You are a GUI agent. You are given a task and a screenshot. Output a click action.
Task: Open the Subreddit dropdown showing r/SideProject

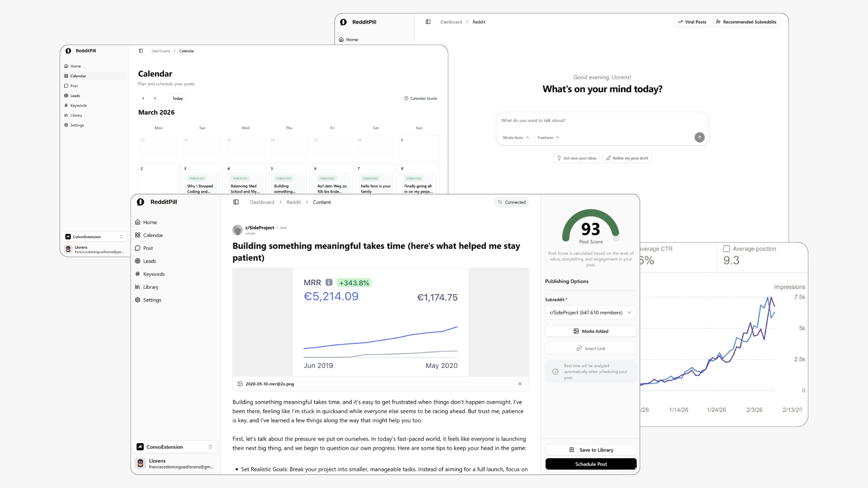[x=590, y=312]
